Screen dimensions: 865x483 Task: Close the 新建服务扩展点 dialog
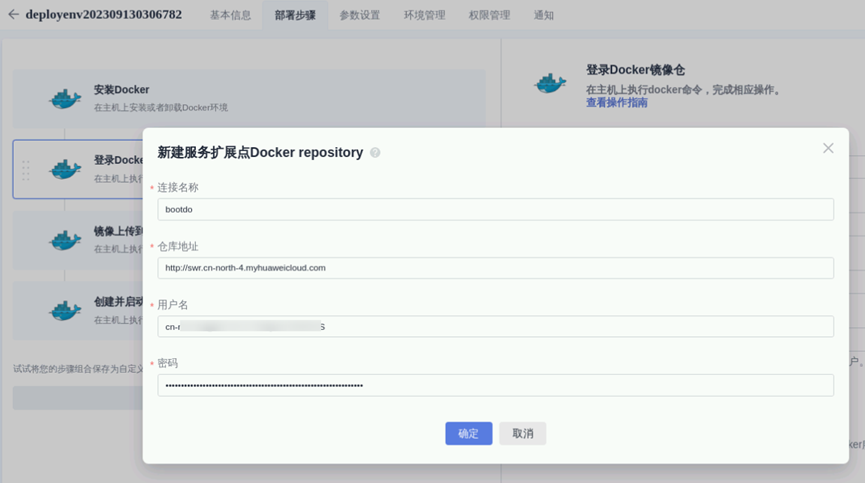828,148
